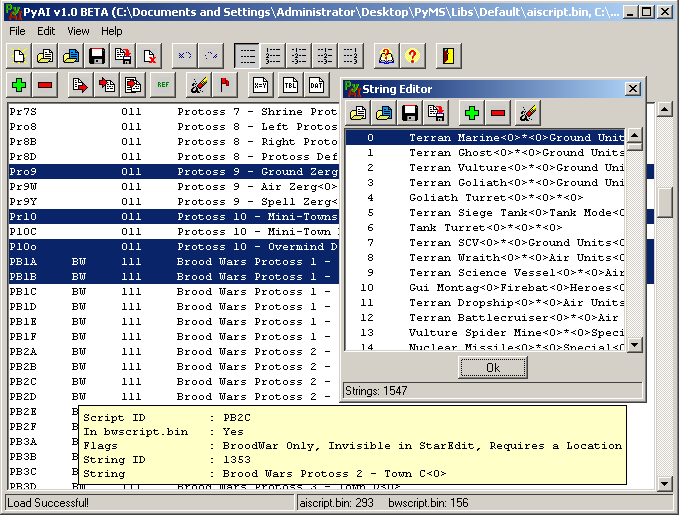Click the blue Open Default Scripts icon in PyAI toolbar

click(71, 56)
